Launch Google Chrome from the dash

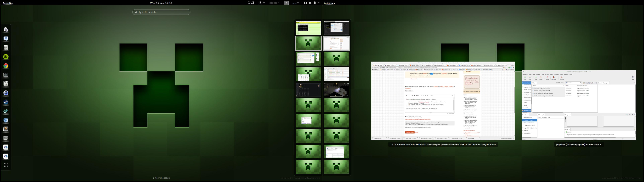[x=6, y=66]
